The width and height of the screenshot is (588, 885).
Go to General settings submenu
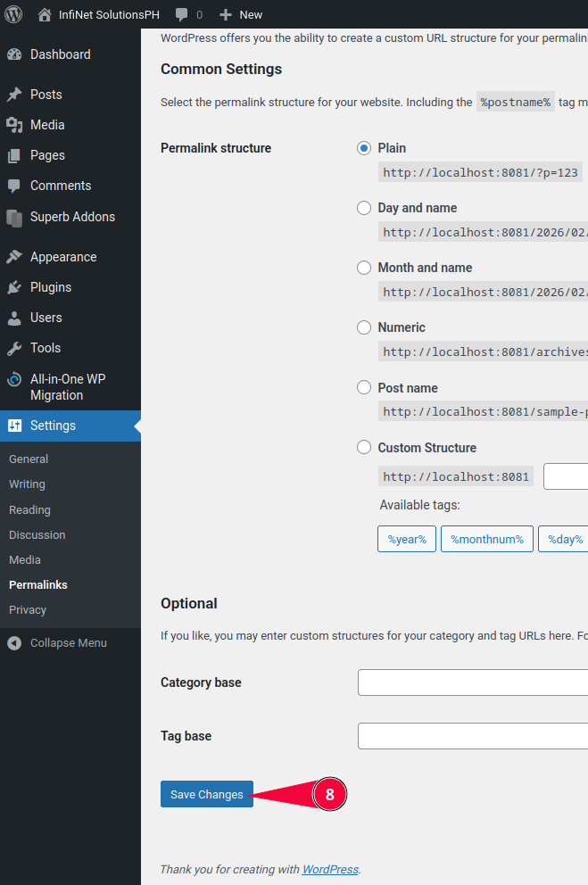click(29, 459)
